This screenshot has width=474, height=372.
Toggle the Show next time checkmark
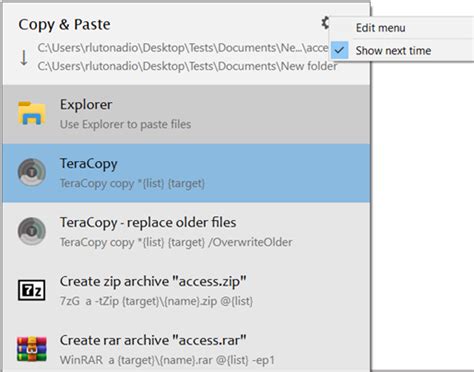340,50
